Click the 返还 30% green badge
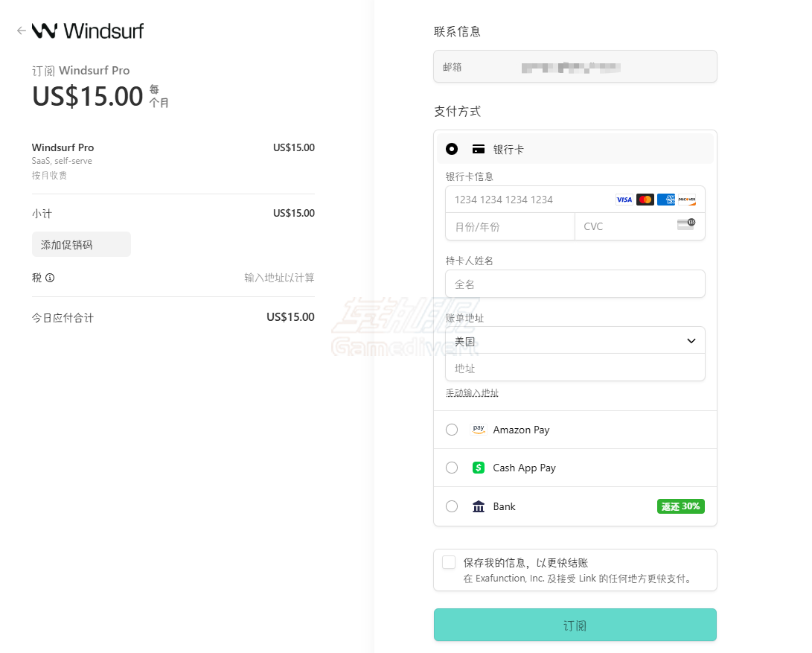The image size is (812, 653). click(x=680, y=506)
